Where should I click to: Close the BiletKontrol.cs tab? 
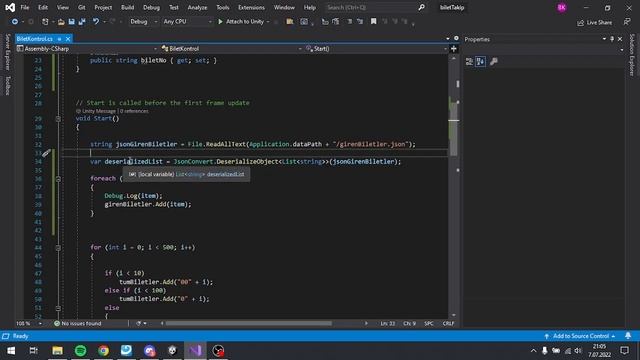point(68,39)
